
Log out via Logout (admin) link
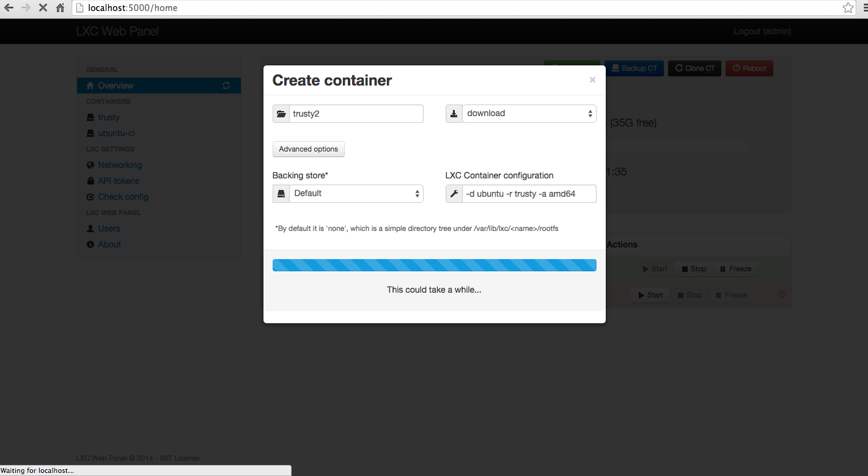[x=762, y=31]
